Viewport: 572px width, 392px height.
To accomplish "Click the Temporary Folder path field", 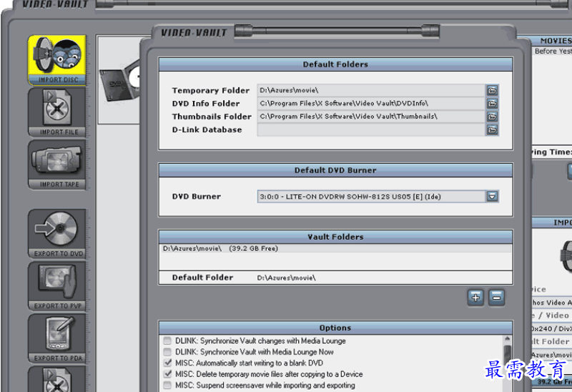I will tap(371, 90).
